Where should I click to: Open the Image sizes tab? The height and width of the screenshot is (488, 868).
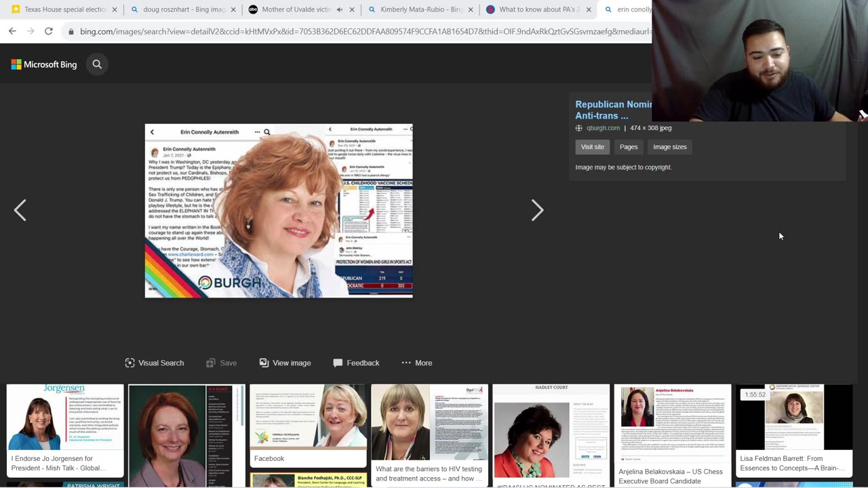pos(670,146)
